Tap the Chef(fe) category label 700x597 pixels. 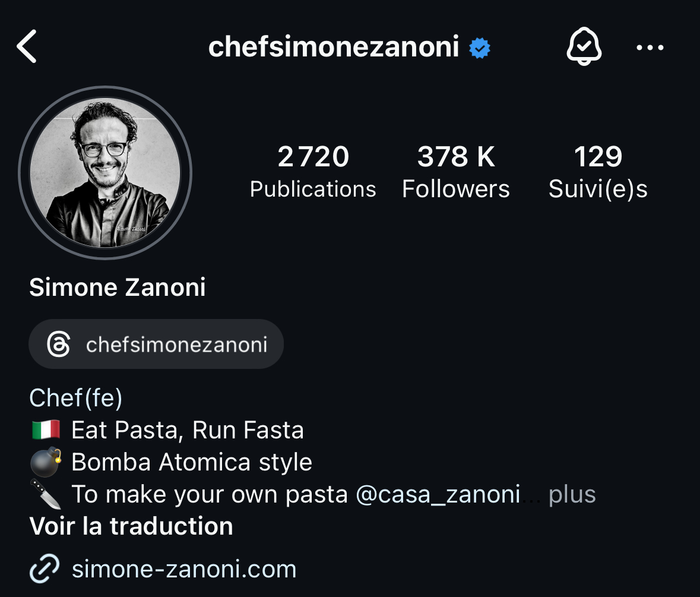coord(75,398)
